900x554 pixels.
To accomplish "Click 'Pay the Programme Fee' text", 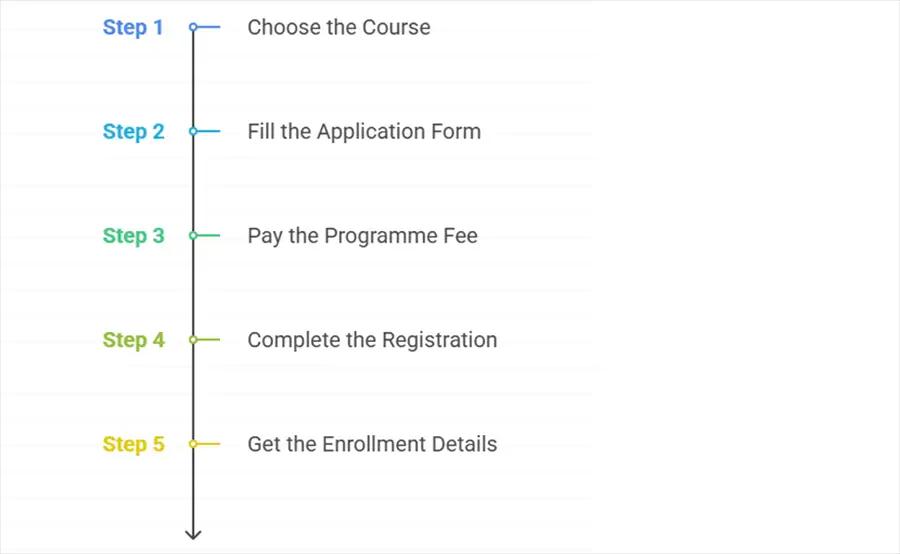I will pyautogui.click(x=362, y=236).
